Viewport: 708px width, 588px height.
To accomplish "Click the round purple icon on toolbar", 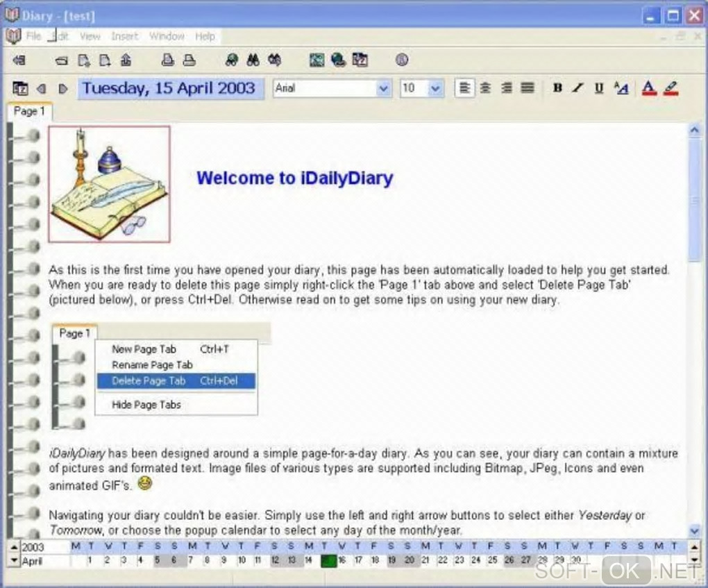I will pos(402,60).
